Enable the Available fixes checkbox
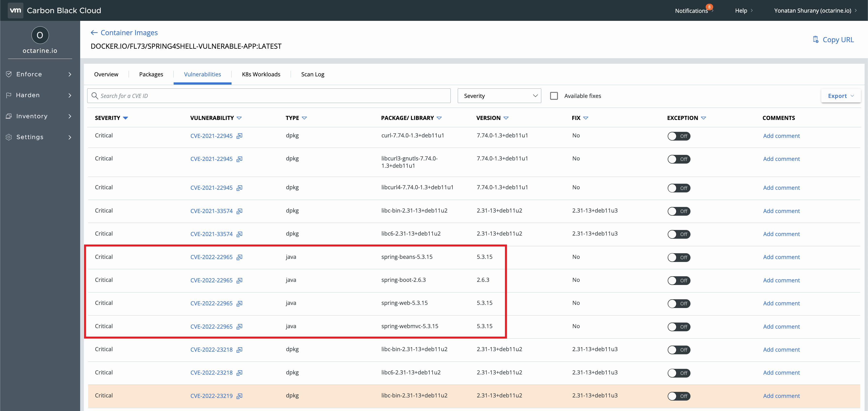 click(x=554, y=96)
